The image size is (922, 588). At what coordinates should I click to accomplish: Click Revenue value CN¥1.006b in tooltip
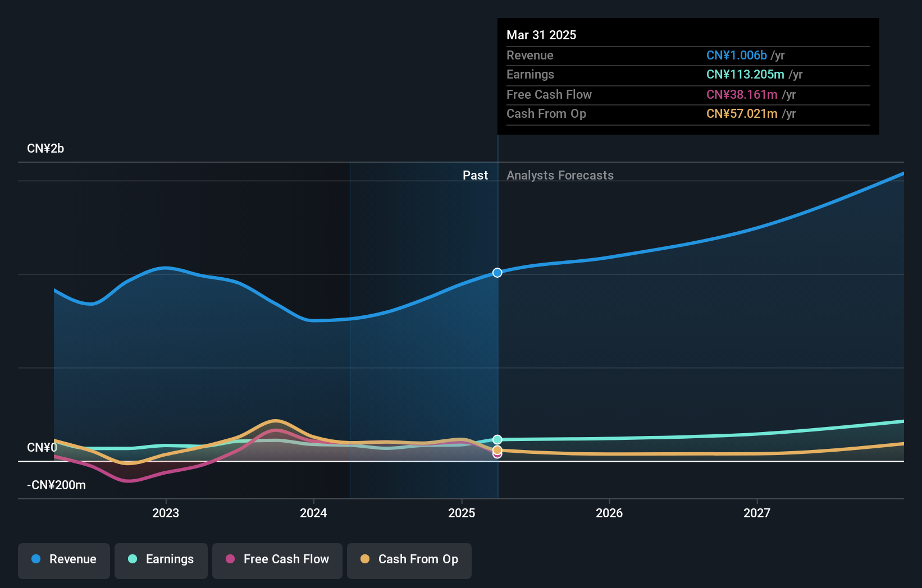(x=736, y=55)
